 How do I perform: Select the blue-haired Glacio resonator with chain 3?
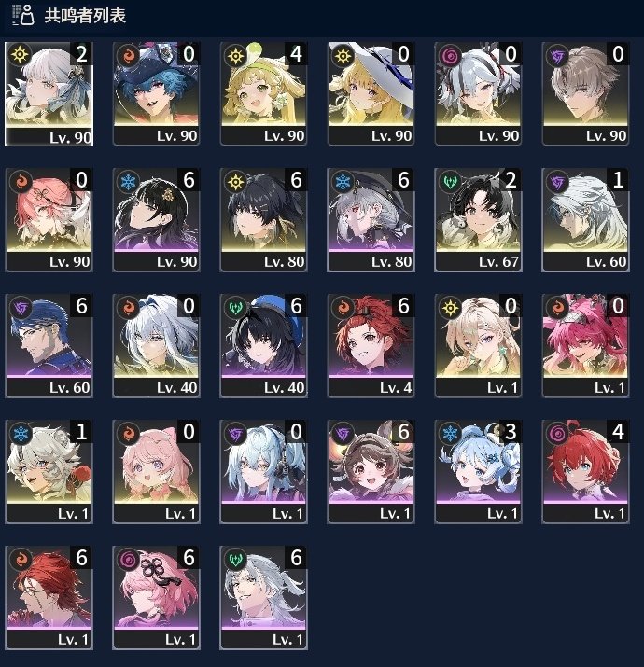click(x=478, y=472)
